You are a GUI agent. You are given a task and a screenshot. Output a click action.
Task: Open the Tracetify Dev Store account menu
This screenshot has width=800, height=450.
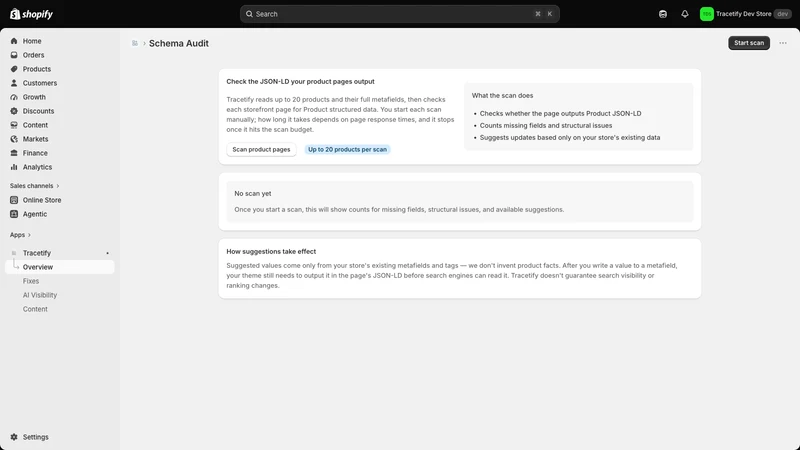click(x=745, y=14)
